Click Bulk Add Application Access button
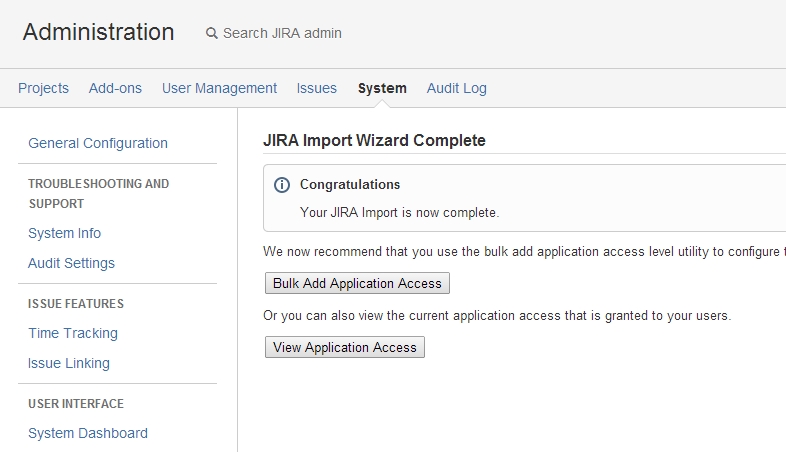786x452 pixels. pos(357,283)
